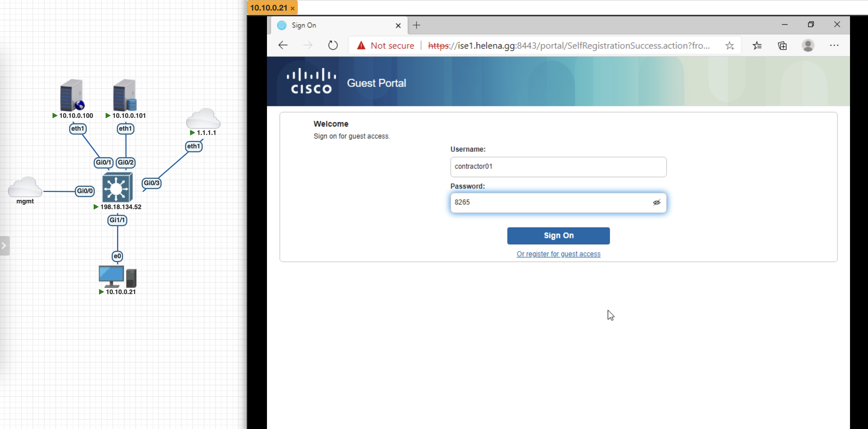
Task: Click the Not secure warning icon
Action: click(x=361, y=45)
